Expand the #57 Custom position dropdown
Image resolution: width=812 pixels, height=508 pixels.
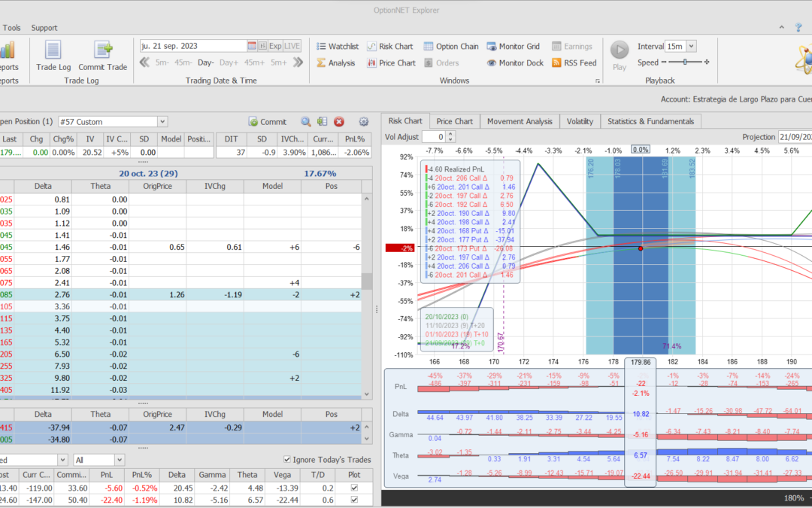[x=162, y=121]
